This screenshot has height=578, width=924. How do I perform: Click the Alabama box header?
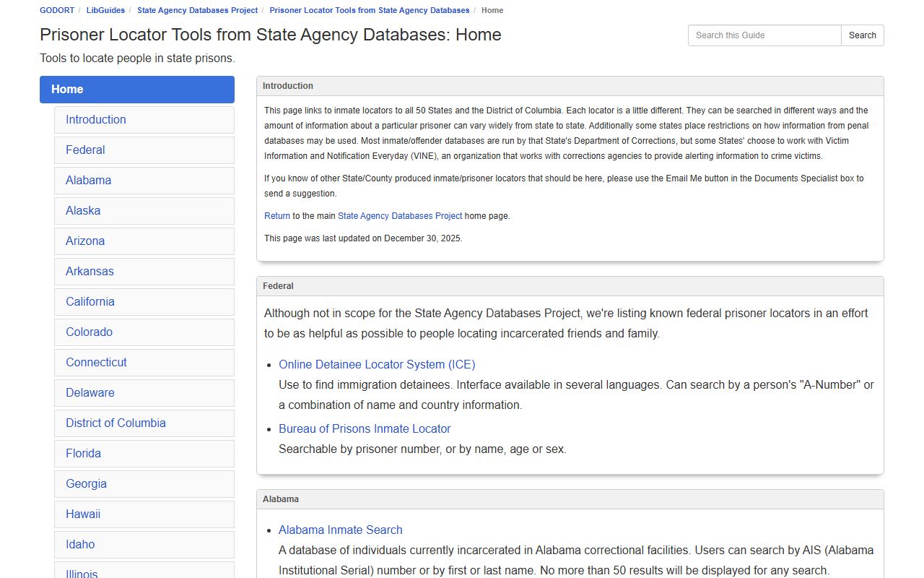[x=570, y=499]
